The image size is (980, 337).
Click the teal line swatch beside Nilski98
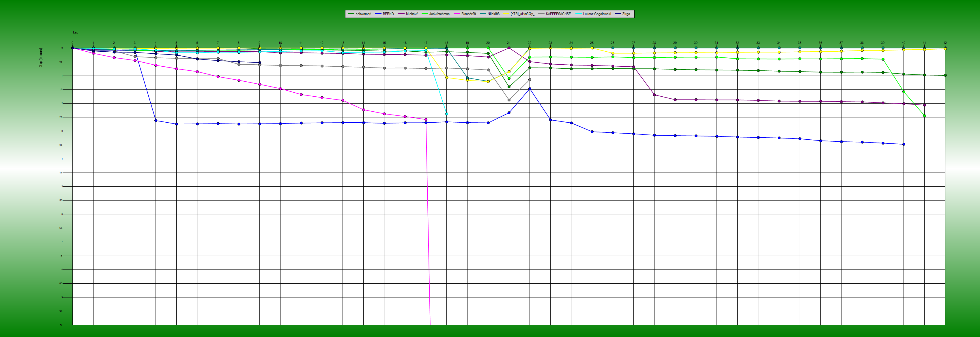pos(483,14)
